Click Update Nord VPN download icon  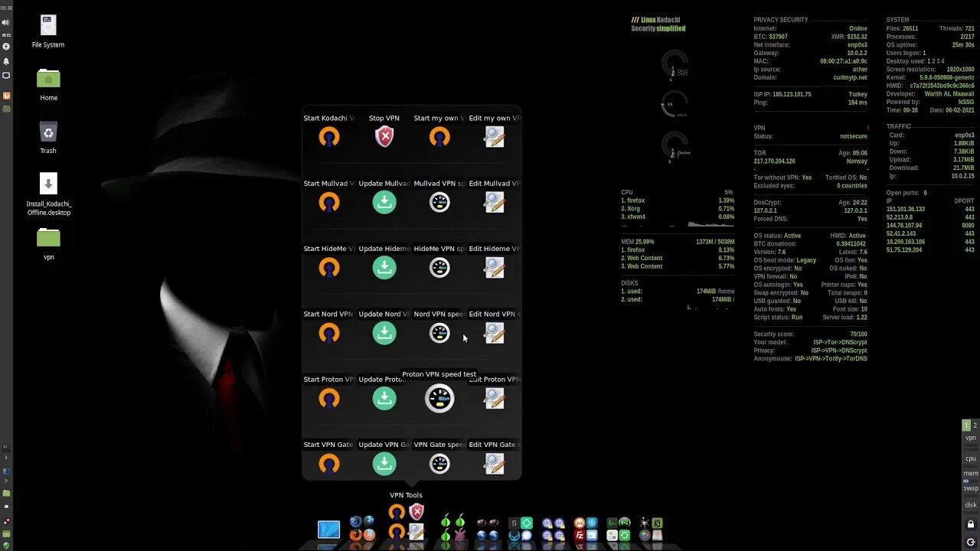384,333
